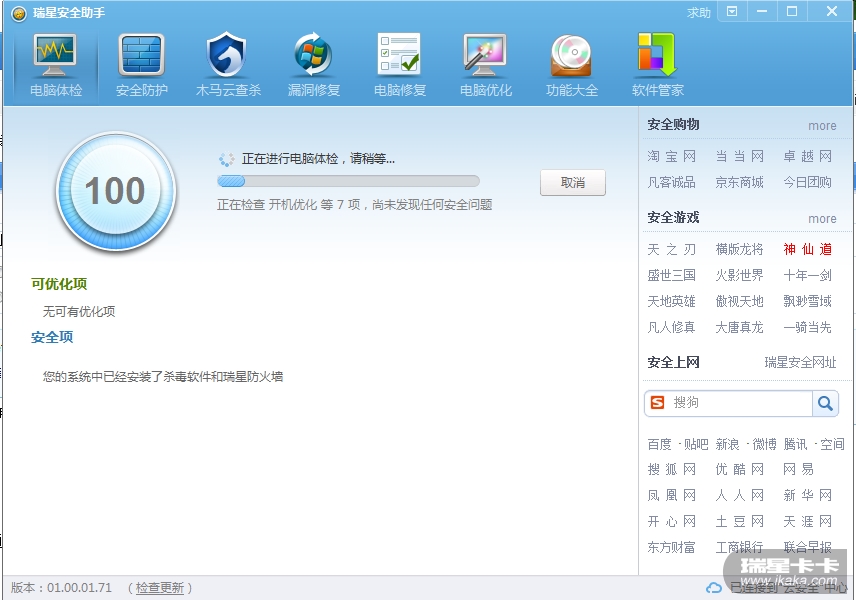Click the checkup progress bar

[x=348, y=181]
